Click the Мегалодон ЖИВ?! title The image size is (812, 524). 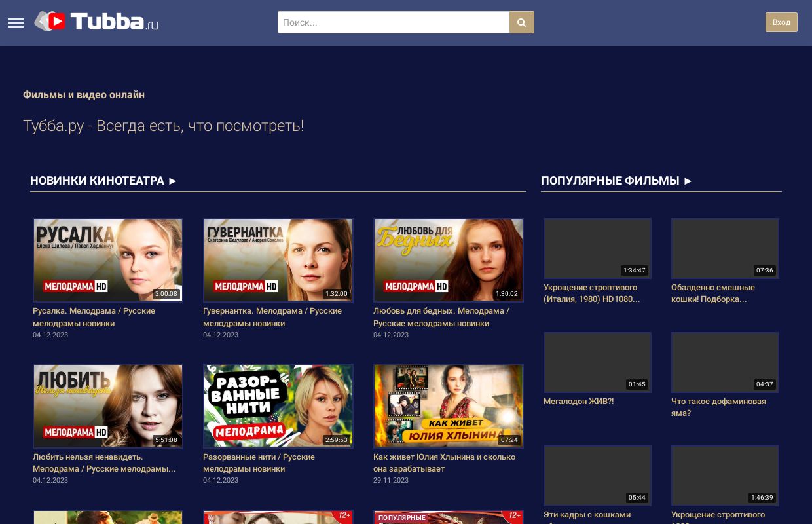[579, 402]
